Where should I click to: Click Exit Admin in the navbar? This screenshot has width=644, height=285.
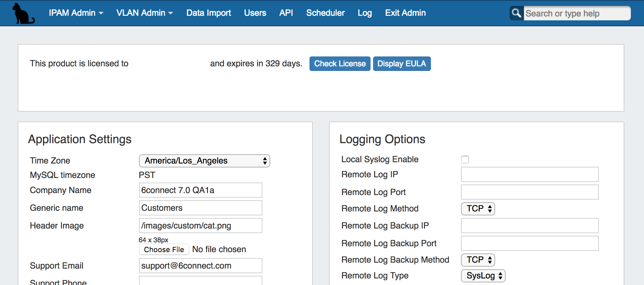[405, 13]
